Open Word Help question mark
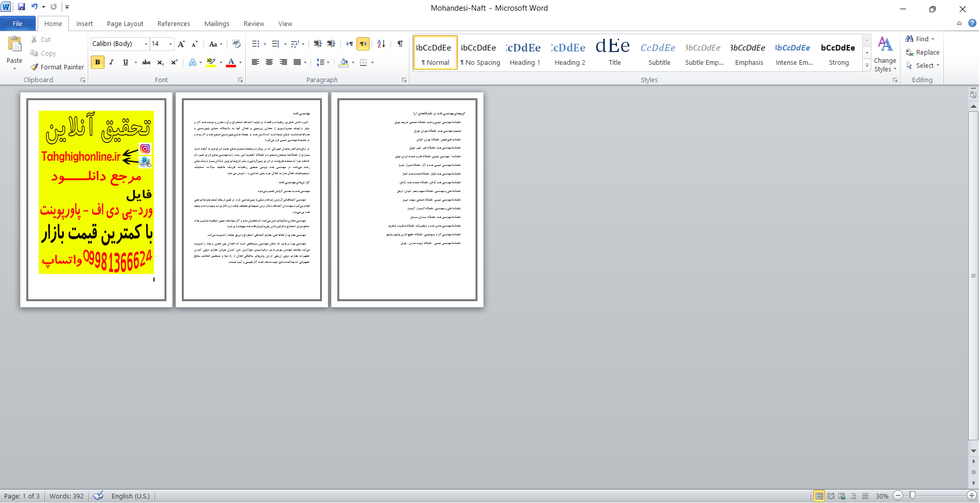980x503 pixels. click(972, 23)
